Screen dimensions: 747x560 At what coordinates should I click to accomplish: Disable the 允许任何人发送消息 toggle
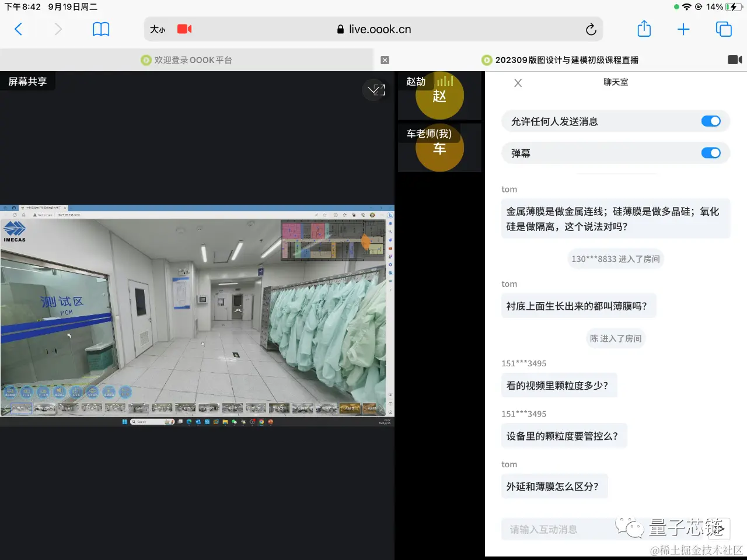click(x=711, y=121)
